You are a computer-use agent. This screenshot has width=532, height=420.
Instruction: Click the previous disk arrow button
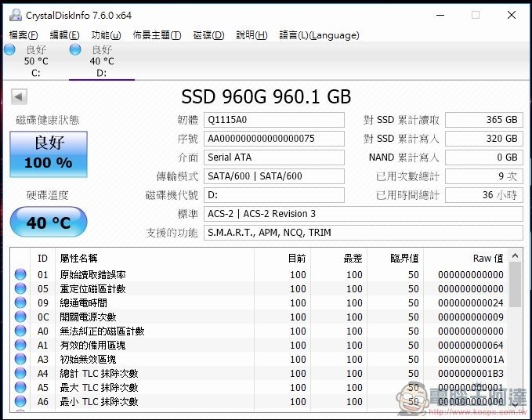point(19,96)
